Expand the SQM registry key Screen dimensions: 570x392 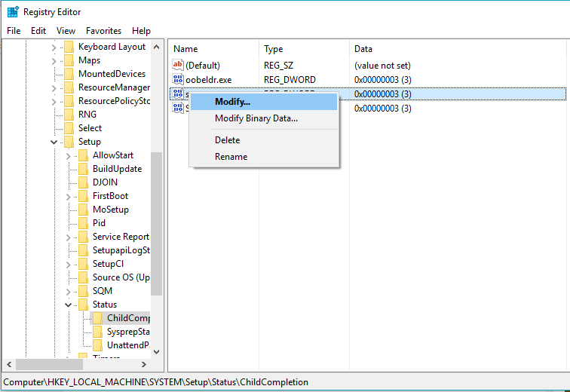pos(68,291)
